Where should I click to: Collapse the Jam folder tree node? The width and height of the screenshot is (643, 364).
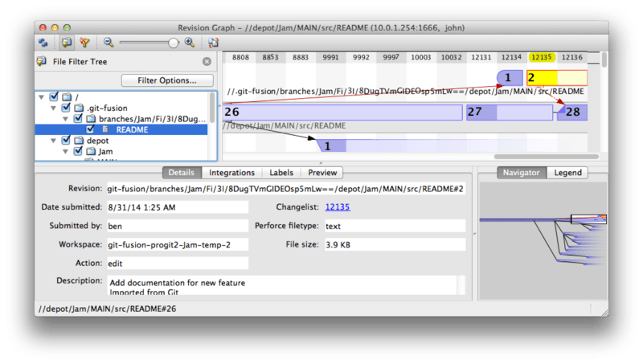coord(65,151)
